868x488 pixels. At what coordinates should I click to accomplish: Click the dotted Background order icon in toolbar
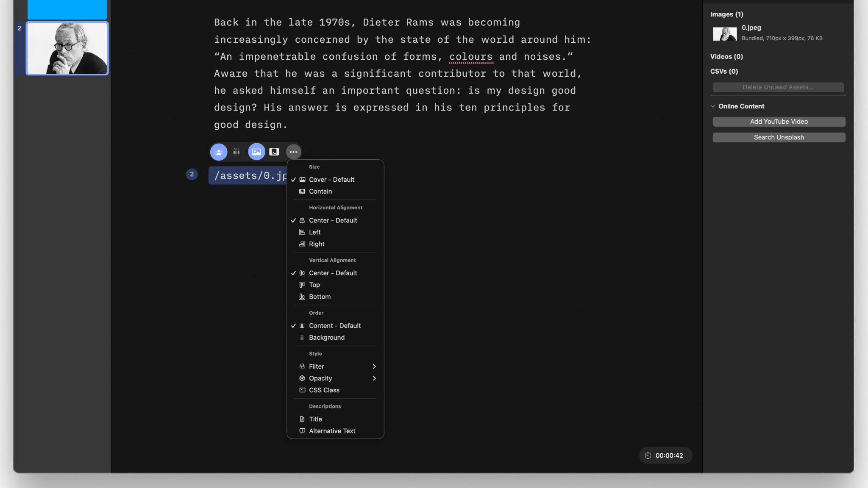coord(236,151)
